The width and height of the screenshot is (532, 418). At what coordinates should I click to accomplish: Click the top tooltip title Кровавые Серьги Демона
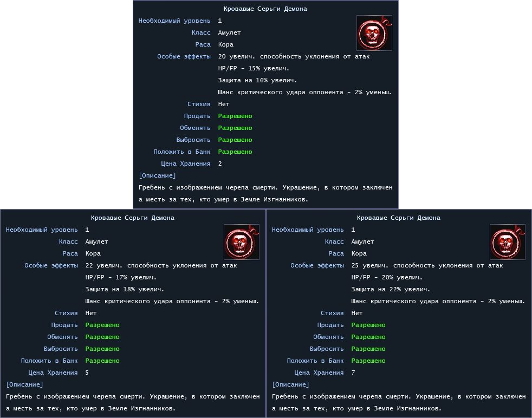click(x=265, y=9)
